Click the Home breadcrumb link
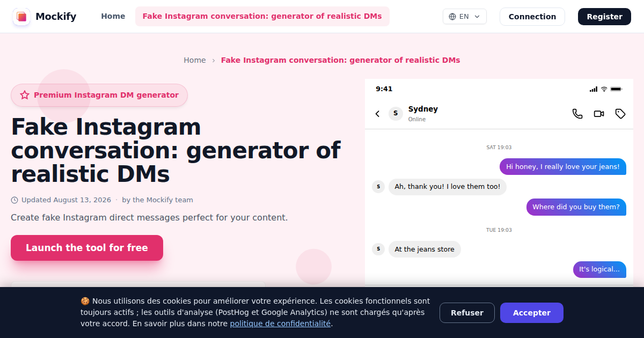Image resolution: width=644 pixels, height=338 pixels. coord(195,60)
